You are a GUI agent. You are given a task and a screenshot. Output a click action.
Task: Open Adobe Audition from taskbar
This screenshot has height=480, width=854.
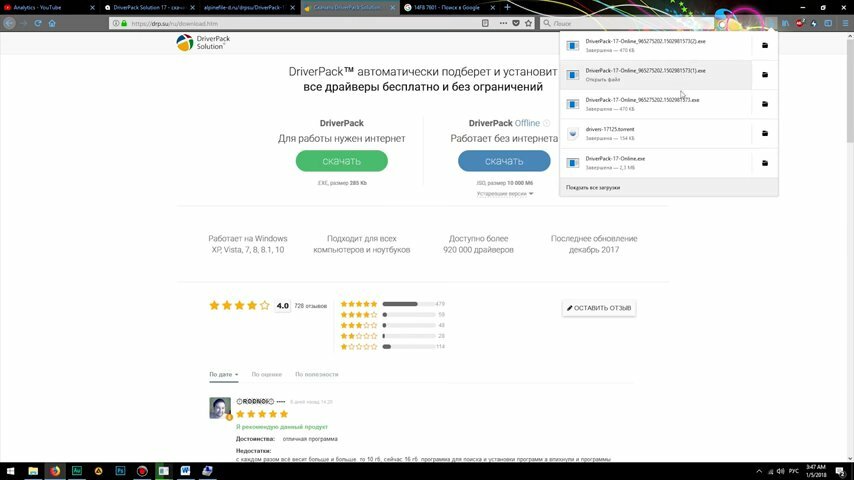click(x=77, y=471)
